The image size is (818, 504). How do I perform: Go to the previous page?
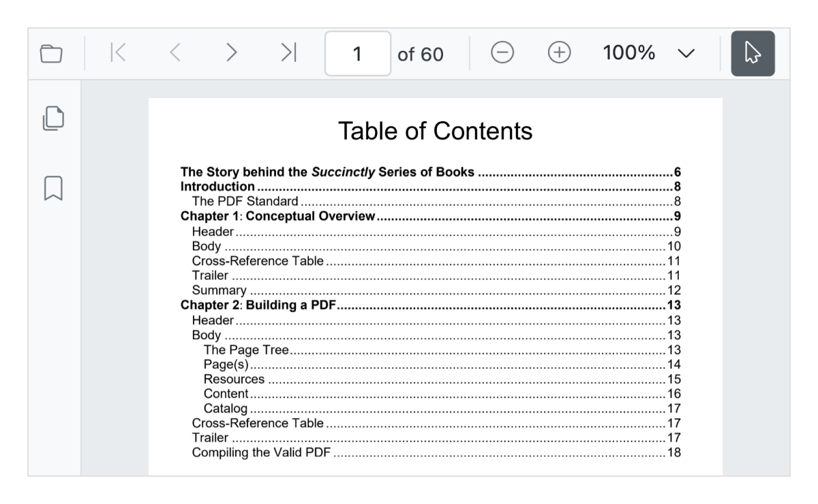[x=175, y=52]
